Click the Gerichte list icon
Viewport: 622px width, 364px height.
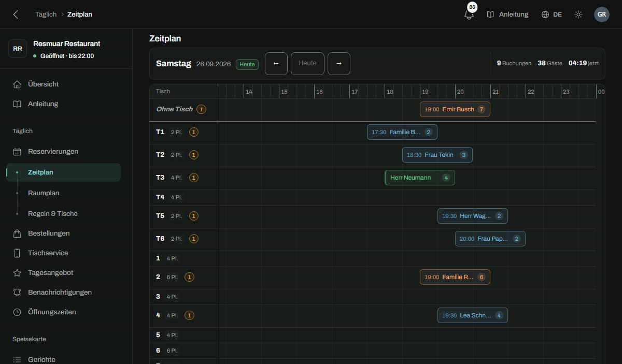[17, 360]
